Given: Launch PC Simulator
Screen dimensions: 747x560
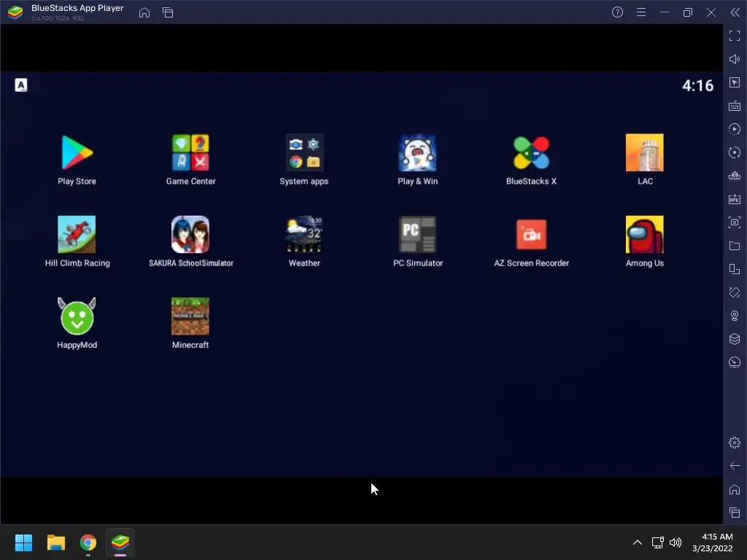Looking at the screenshot, I should coord(417,234).
